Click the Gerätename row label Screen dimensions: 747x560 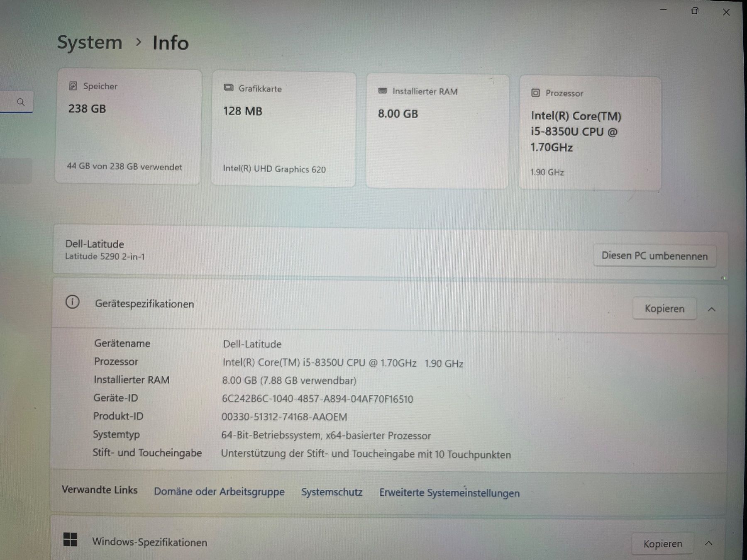(x=122, y=343)
